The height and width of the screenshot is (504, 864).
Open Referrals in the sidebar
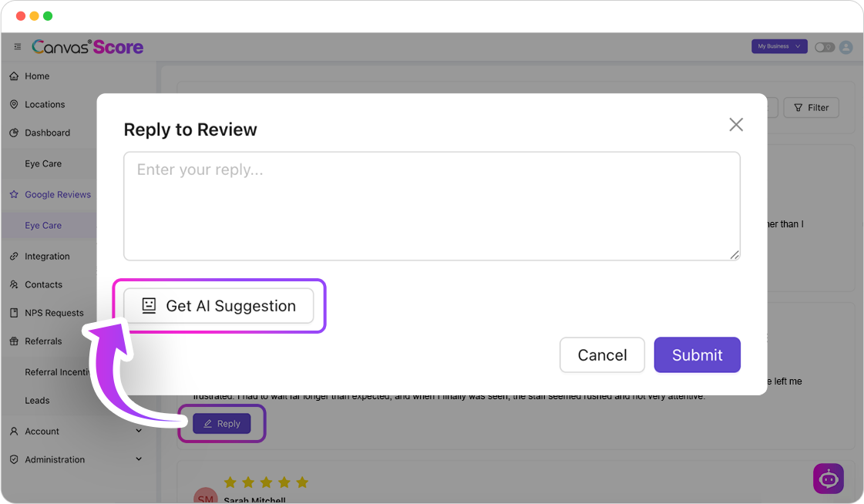pyautogui.click(x=43, y=341)
